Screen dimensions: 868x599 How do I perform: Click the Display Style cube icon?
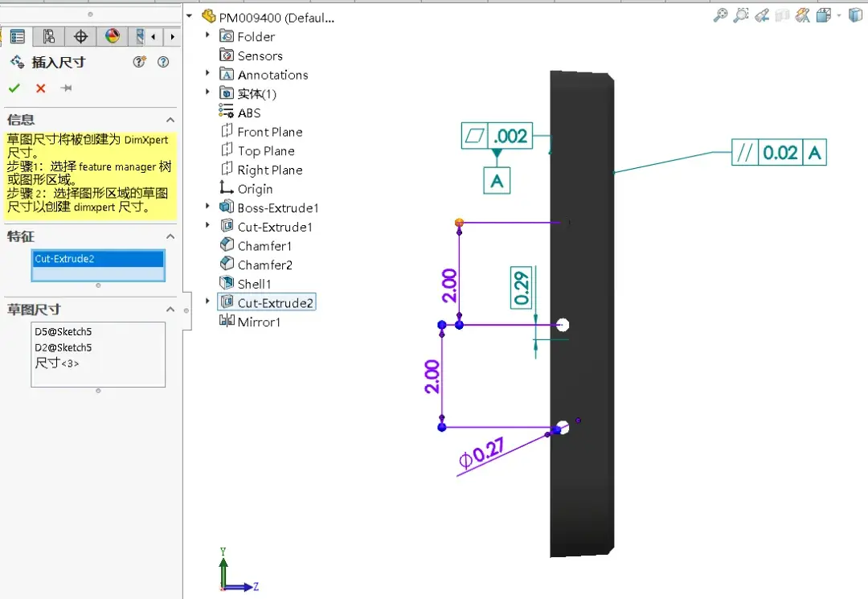pyautogui.click(x=855, y=15)
